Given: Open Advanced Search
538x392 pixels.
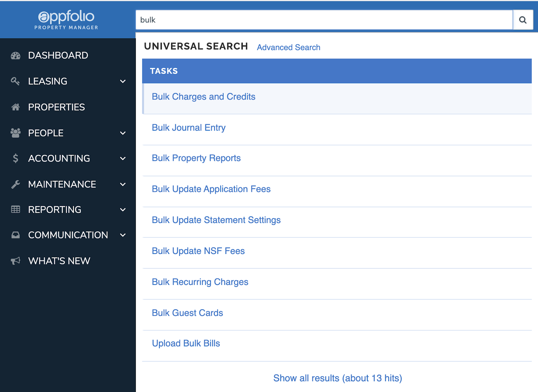Looking at the screenshot, I should [288, 47].
